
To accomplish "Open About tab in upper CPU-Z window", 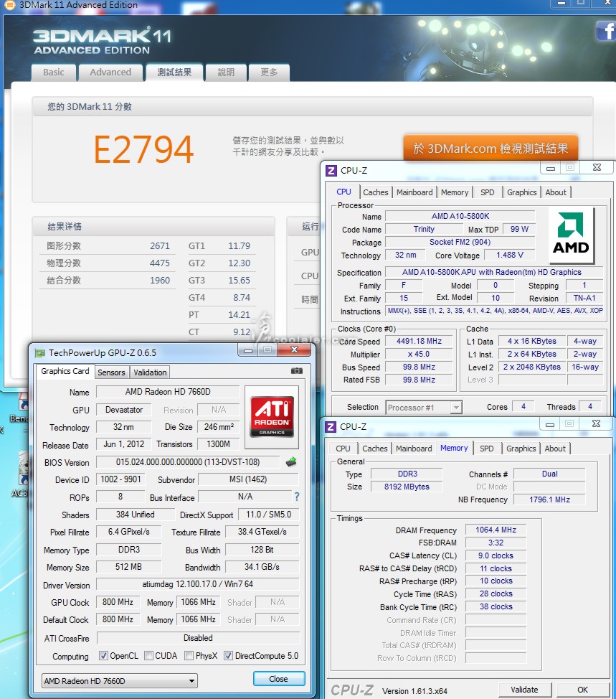I will (x=556, y=192).
